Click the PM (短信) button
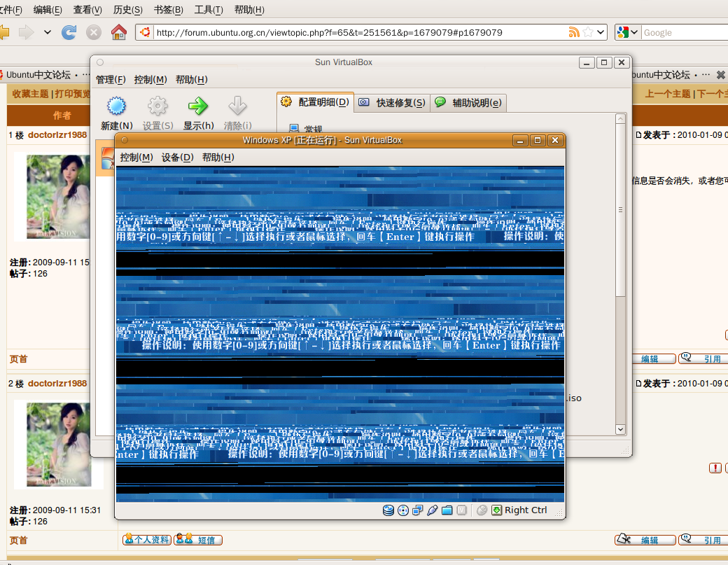The height and width of the screenshot is (565, 728). pyautogui.click(x=198, y=540)
